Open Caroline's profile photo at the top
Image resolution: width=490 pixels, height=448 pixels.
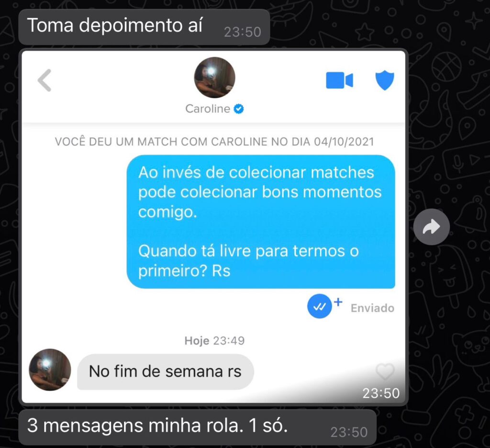click(x=214, y=77)
